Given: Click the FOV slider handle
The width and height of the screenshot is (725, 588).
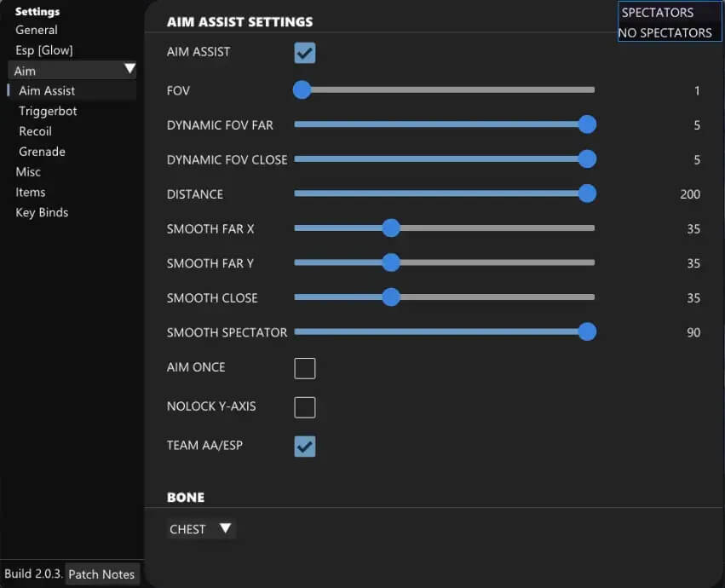Looking at the screenshot, I should (302, 89).
